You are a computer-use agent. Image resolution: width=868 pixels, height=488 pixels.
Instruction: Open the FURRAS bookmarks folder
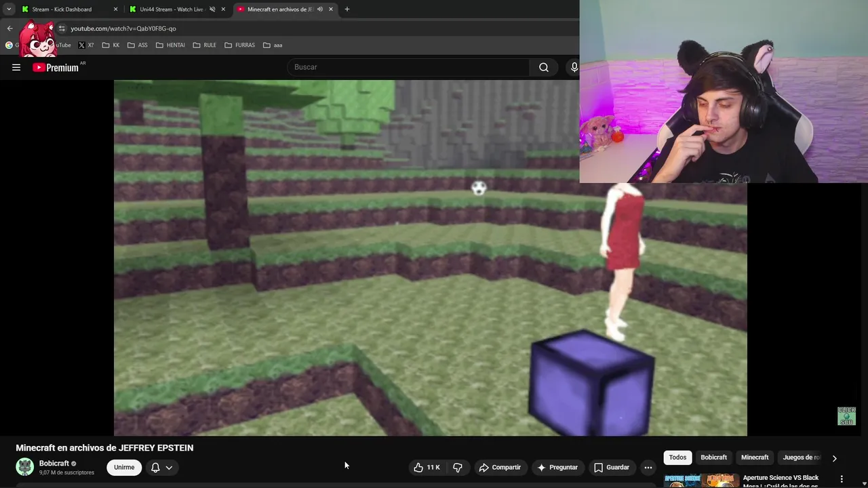coord(239,45)
